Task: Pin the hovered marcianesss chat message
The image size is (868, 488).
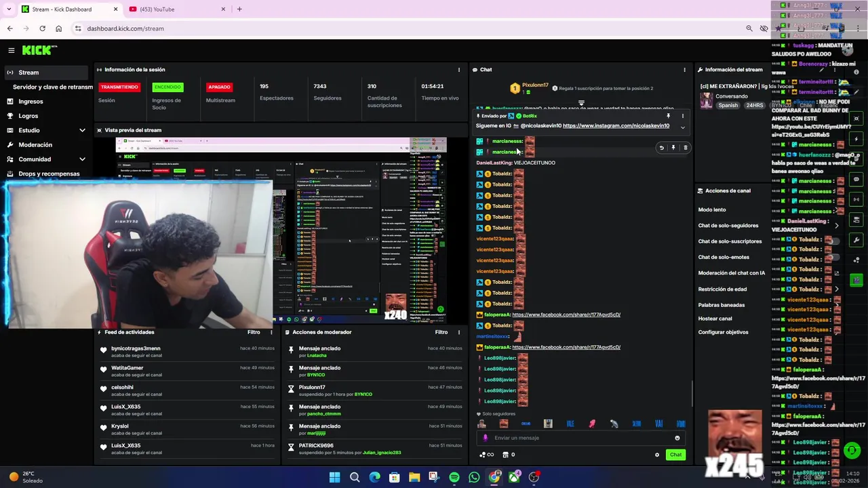Action: tap(673, 148)
